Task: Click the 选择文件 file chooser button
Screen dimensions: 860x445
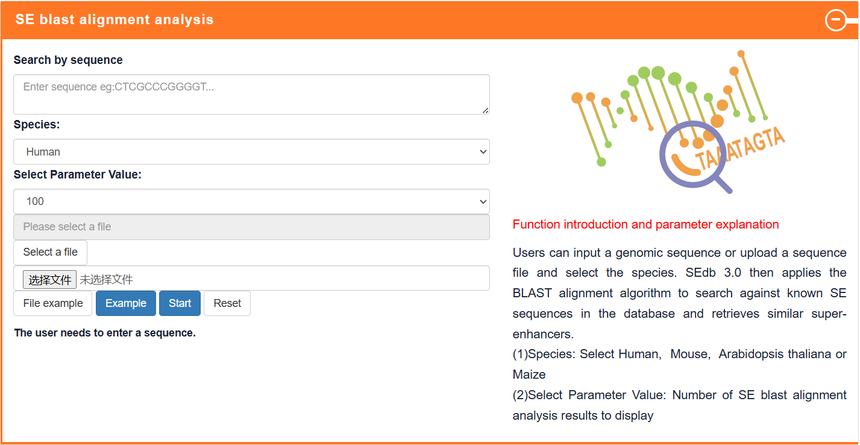Action: (x=50, y=279)
